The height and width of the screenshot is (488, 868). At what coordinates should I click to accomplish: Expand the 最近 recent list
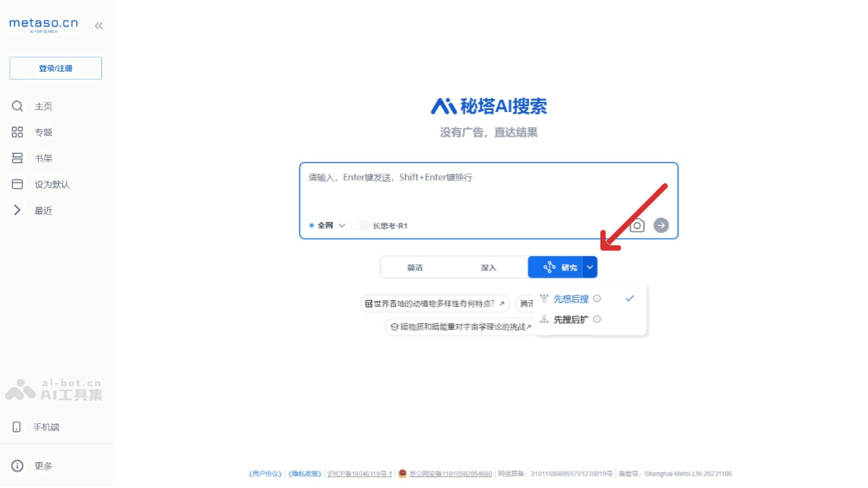point(17,210)
